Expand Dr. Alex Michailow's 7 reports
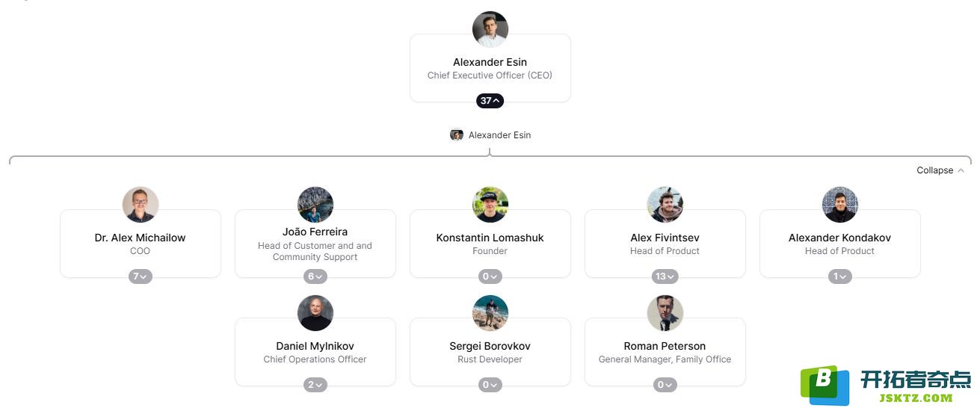980x408 pixels. (x=140, y=276)
